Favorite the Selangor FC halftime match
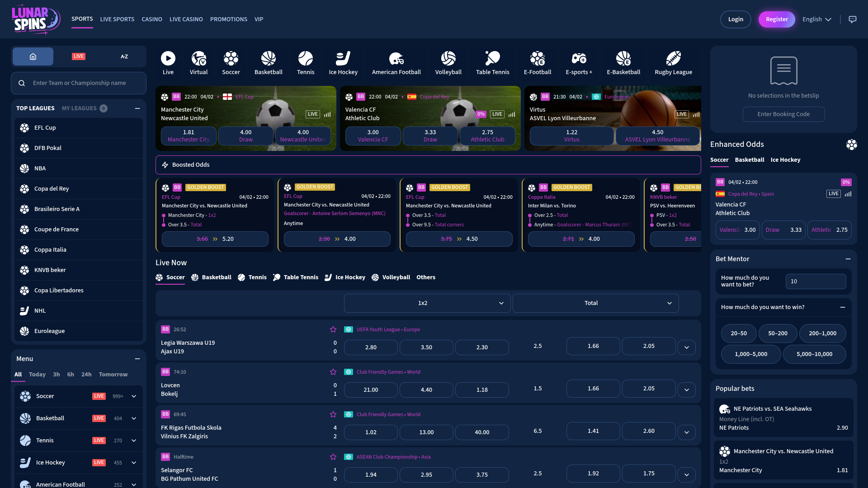This screenshot has width=868, height=488. 333,456
